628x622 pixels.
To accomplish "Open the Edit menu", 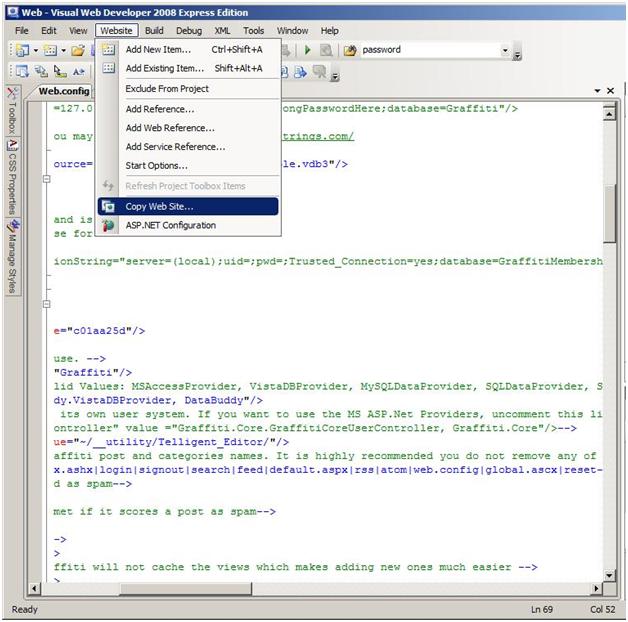I will pos(49,31).
